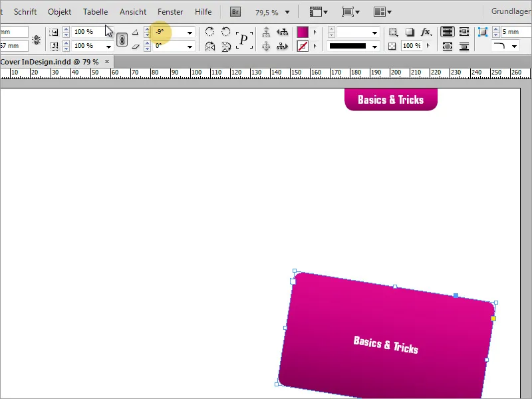Increase scale Y with up stepper
532x399 pixels.
pyautogui.click(x=66, y=43)
